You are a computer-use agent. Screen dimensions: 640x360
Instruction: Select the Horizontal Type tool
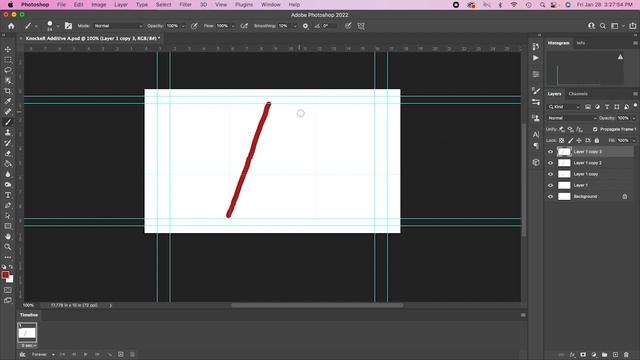click(8, 195)
